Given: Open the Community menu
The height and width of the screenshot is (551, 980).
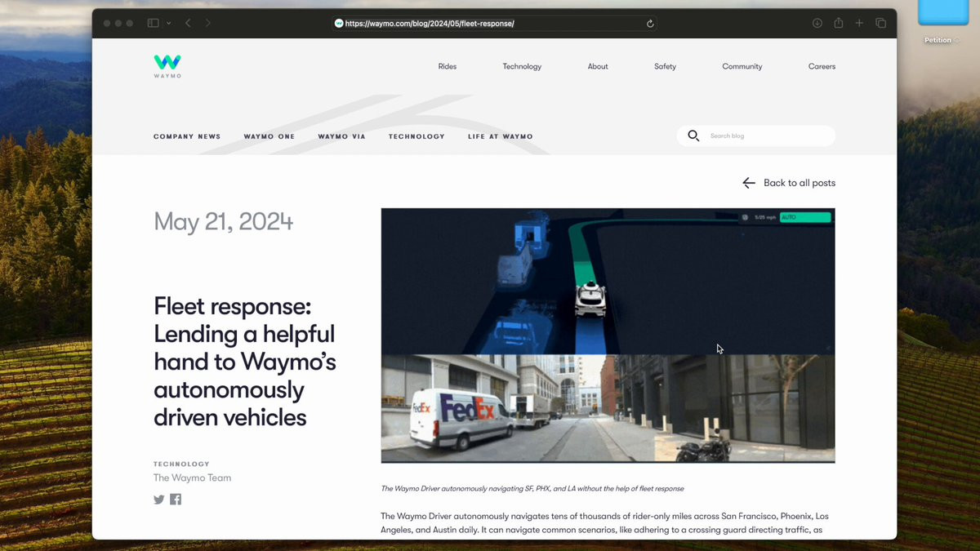Looking at the screenshot, I should tap(742, 67).
